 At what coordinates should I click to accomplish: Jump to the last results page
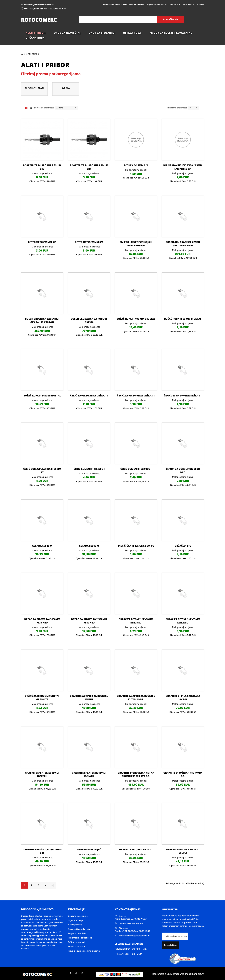pyautogui.click(x=52, y=885)
